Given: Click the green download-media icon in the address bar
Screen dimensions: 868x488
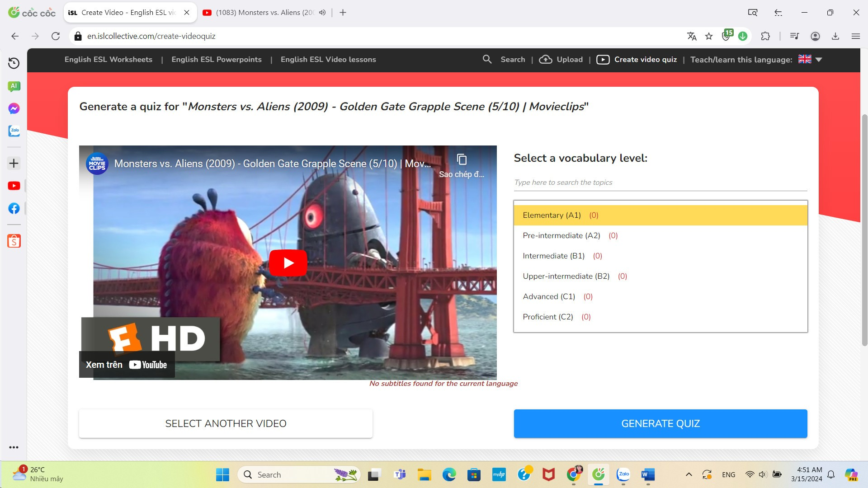Looking at the screenshot, I should 742,36.
